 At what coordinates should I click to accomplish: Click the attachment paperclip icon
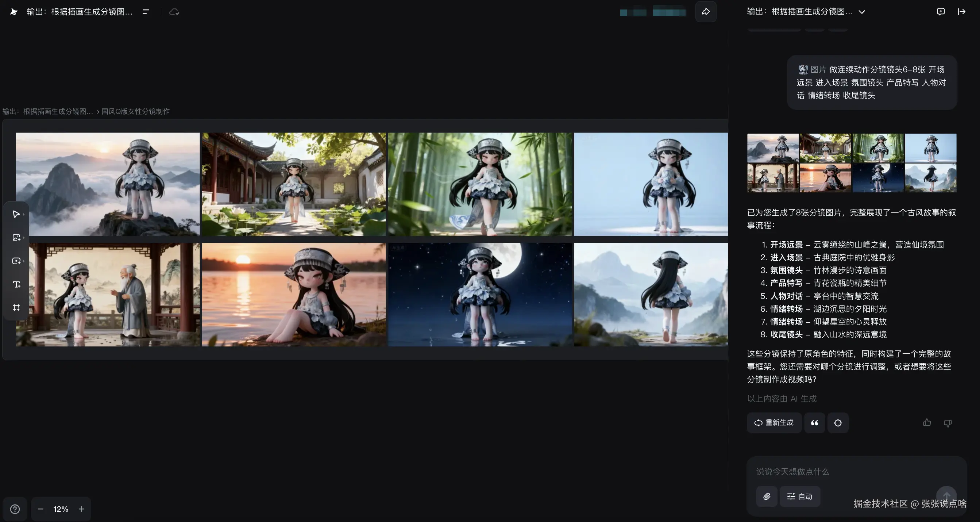click(767, 496)
